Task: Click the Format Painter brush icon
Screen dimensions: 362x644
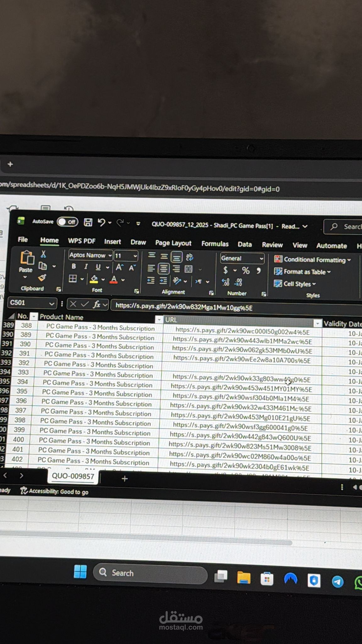Action: [42, 278]
